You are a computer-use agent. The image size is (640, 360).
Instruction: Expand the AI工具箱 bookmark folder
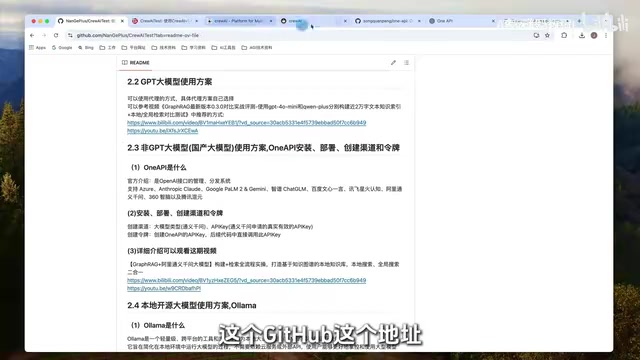pos(223,48)
